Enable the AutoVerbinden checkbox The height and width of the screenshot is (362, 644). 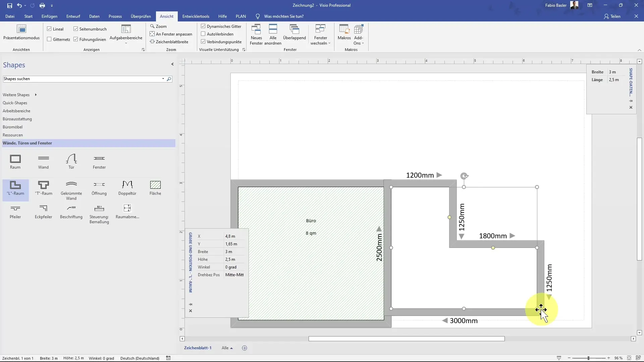click(203, 34)
